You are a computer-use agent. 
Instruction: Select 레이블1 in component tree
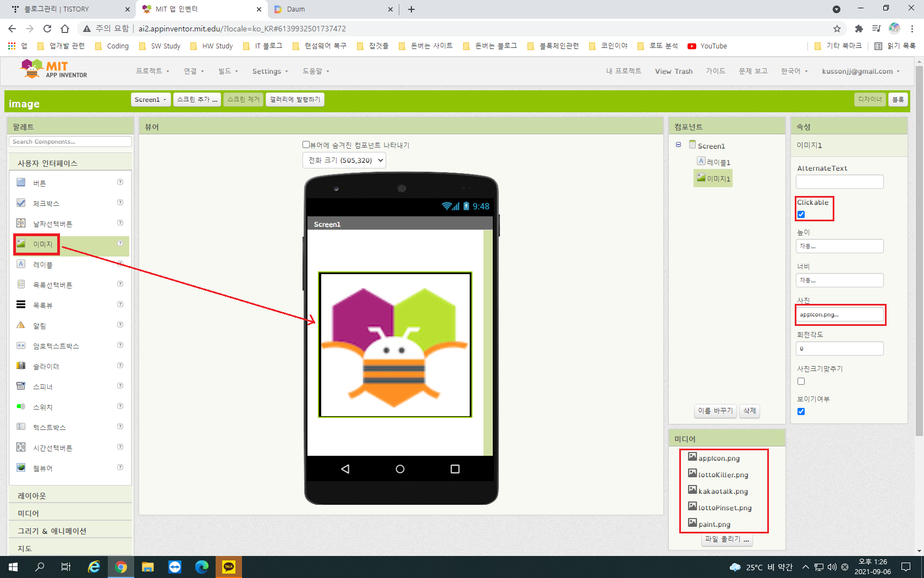coord(713,162)
